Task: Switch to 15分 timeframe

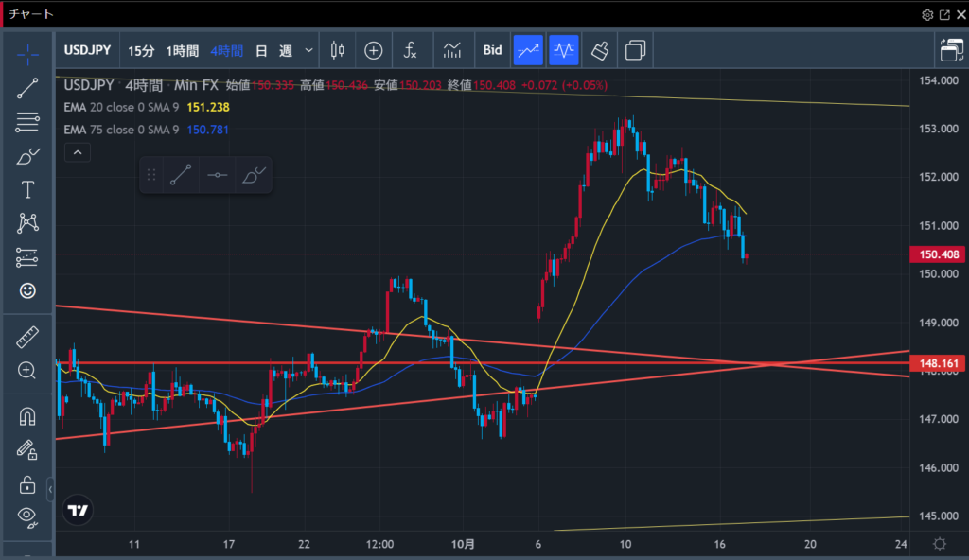Action: [141, 50]
